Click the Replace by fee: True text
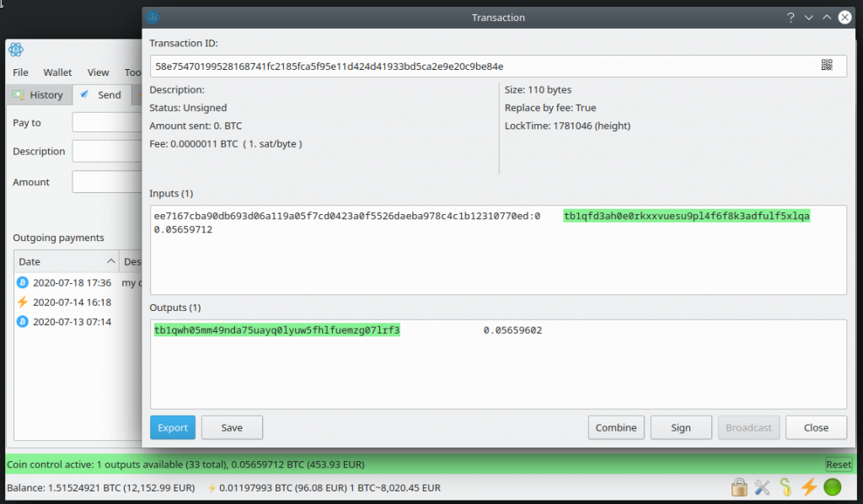Screen dimensions: 863x504 coord(550,108)
